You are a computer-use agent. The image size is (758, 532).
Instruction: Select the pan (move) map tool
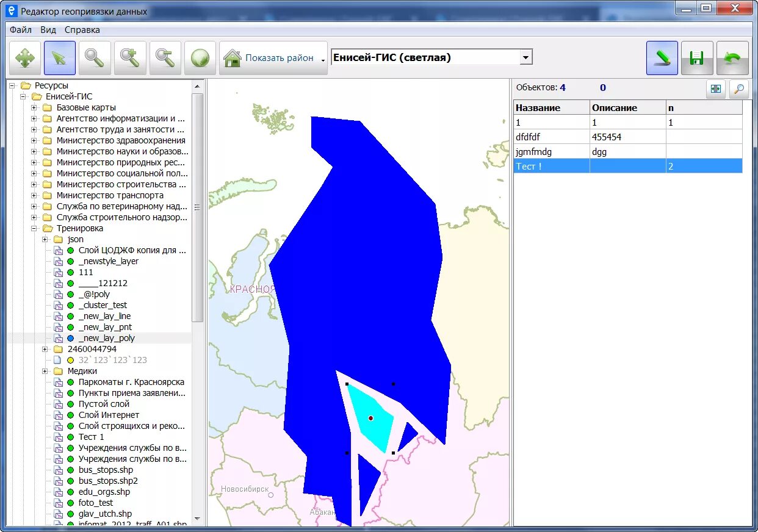25,58
